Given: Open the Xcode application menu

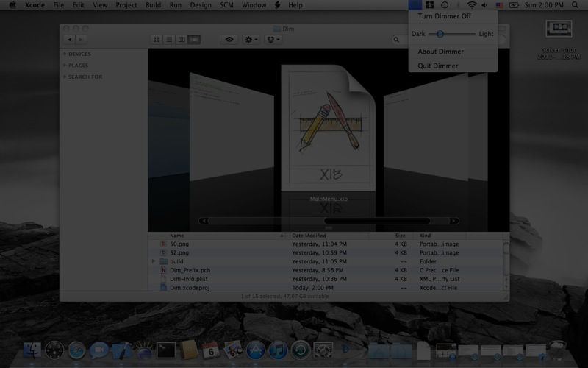Looking at the screenshot, I should [35, 5].
